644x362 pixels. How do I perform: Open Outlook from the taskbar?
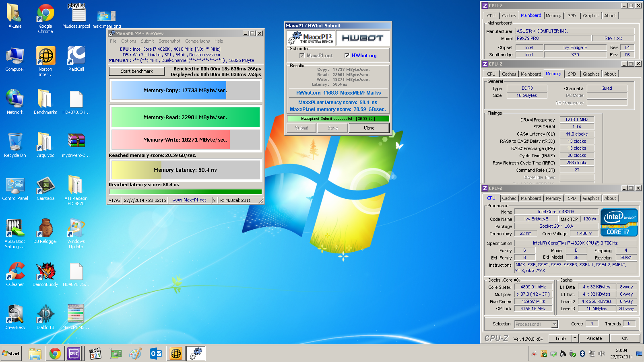(156, 354)
